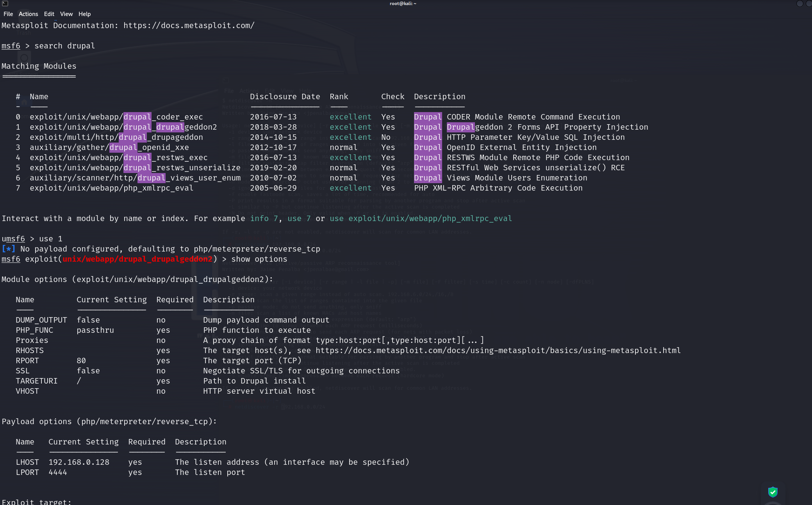Click the 'info 7' example command text
Image resolution: width=812 pixels, height=505 pixels.
click(x=264, y=218)
